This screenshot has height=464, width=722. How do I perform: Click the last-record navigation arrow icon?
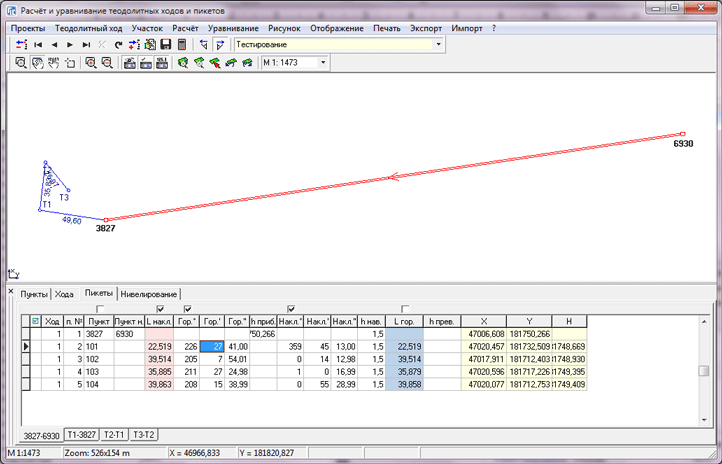click(86, 45)
